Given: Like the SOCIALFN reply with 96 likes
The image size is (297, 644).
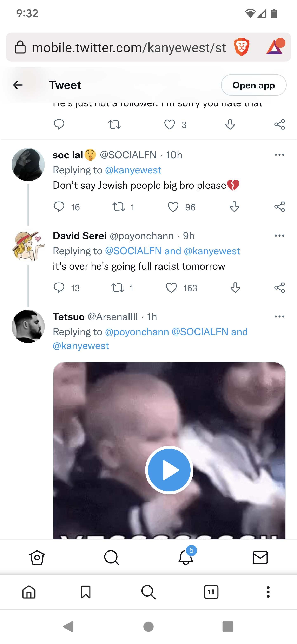Looking at the screenshot, I should [x=173, y=207].
